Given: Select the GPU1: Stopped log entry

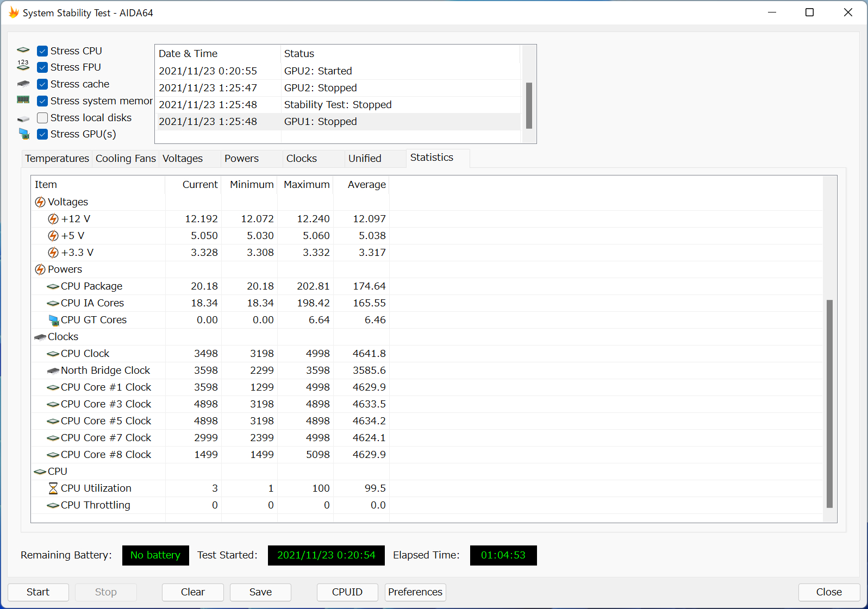Looking at the screenshot, I should (x=320, y=122).
